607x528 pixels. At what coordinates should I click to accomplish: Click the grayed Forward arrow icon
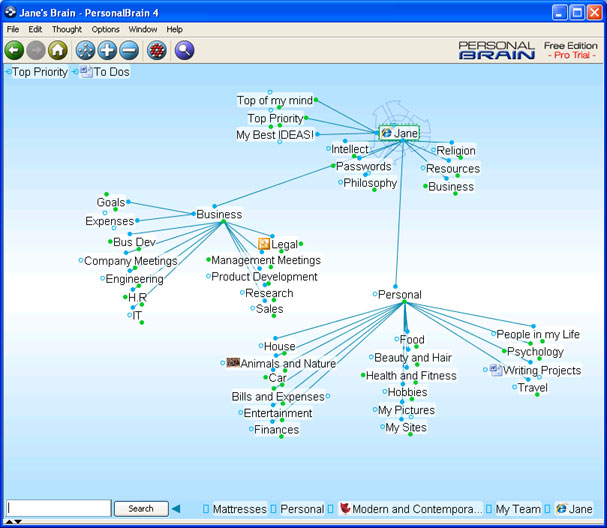pos(36,50)
